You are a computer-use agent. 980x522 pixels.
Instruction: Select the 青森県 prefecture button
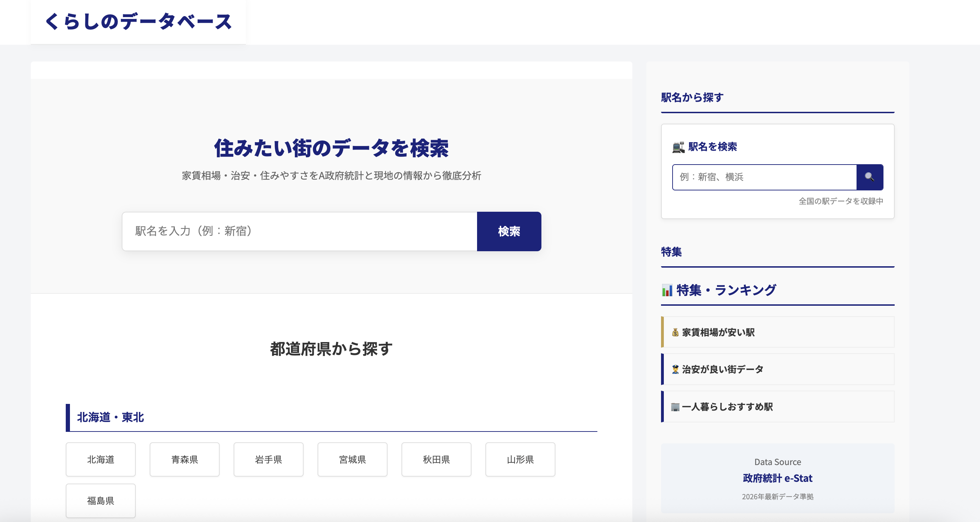185,459
